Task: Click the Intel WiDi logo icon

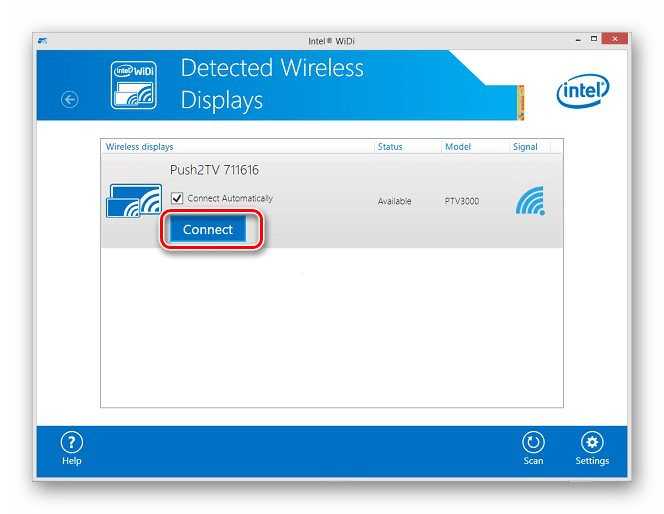Action: click(x=134, y=85)
